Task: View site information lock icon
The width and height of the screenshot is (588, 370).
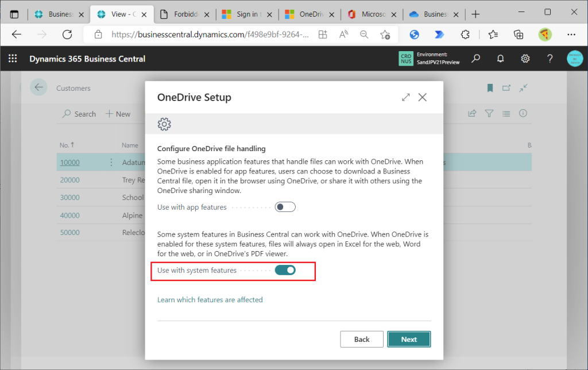Action: [x=98, y=34]
